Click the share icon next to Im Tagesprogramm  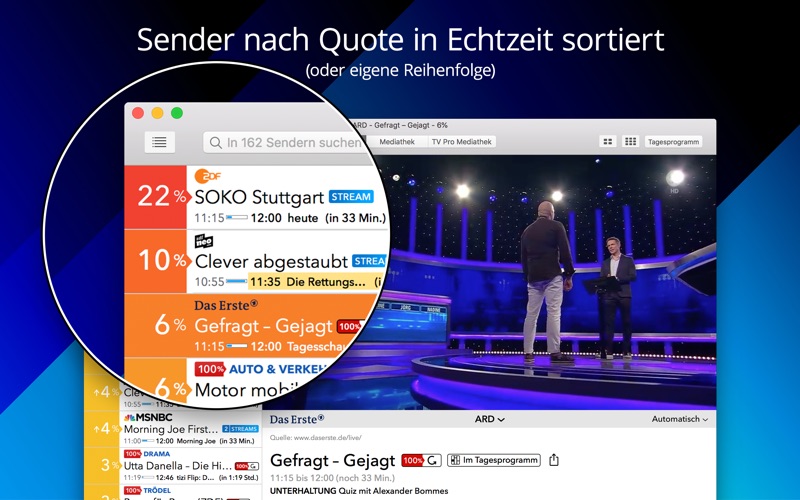[554, 460]
